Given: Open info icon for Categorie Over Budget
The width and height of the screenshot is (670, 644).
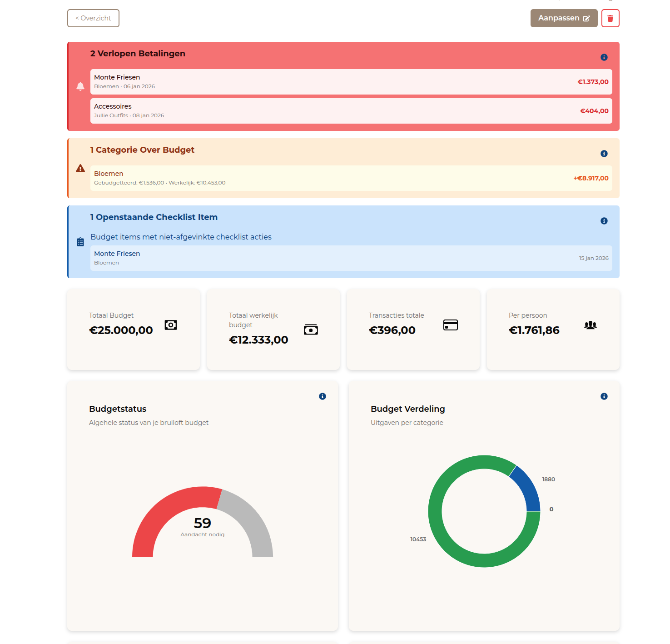Looking at the screenshot, I should [604, 154].
